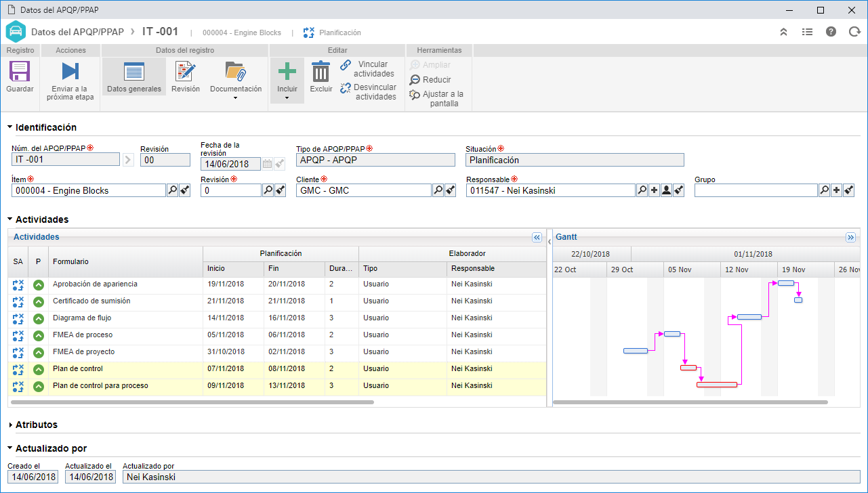Click into the Grupo input field
The image size is (868, 493).
pyautogui.click(x=756, y=191)
